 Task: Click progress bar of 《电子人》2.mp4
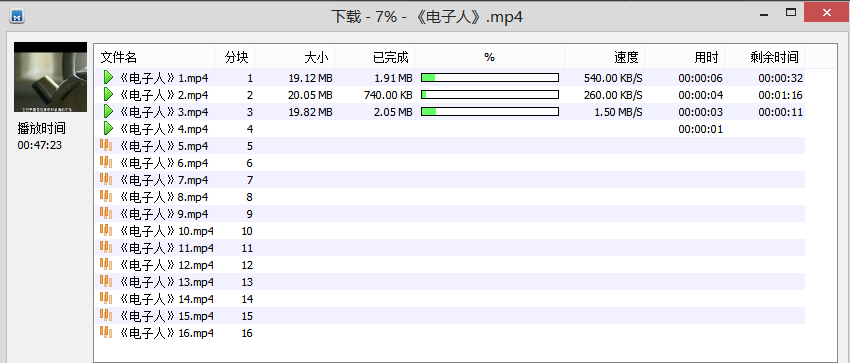(490, 95)
